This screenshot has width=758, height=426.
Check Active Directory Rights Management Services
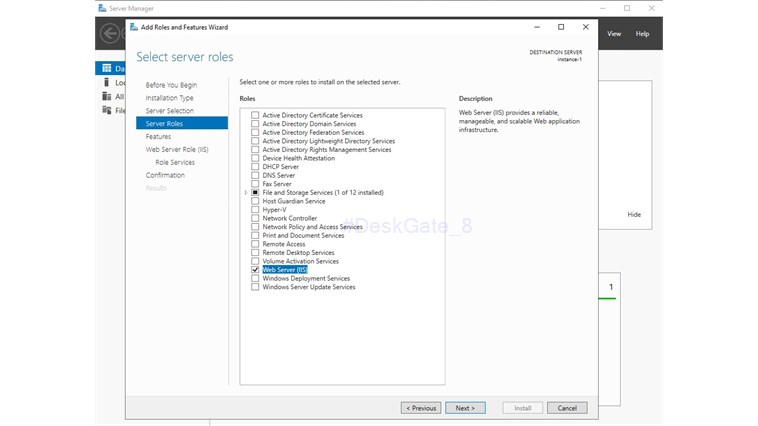tap(255, 150)
